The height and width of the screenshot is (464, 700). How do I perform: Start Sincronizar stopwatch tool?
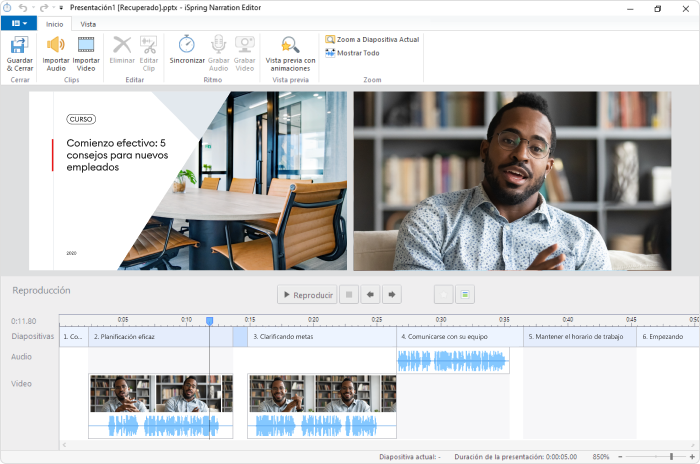pyautogui.click(x=187, y=50)
